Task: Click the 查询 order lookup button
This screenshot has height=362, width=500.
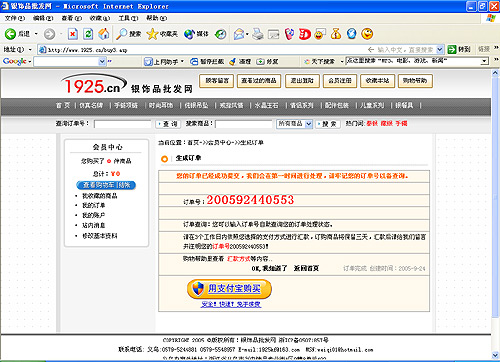Action: (168, 124)
